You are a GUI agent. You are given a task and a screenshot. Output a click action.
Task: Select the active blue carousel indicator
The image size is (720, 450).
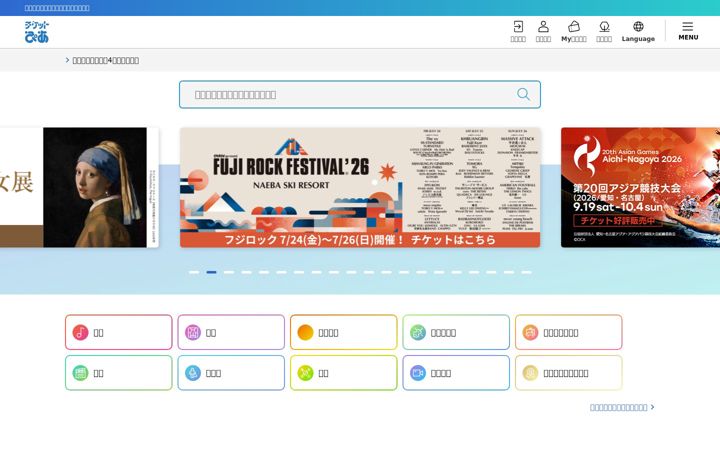coord(211,272)
